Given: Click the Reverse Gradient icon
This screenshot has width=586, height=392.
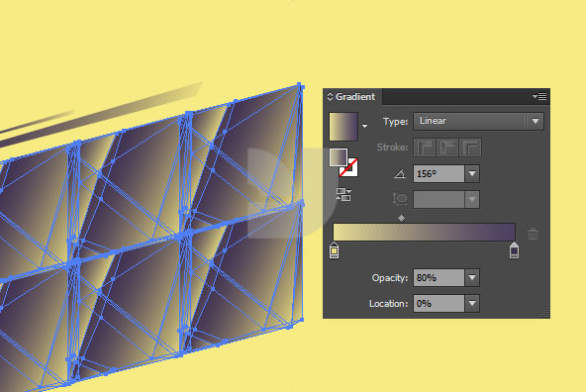Looking at the screenshot, I should point(343,195).
